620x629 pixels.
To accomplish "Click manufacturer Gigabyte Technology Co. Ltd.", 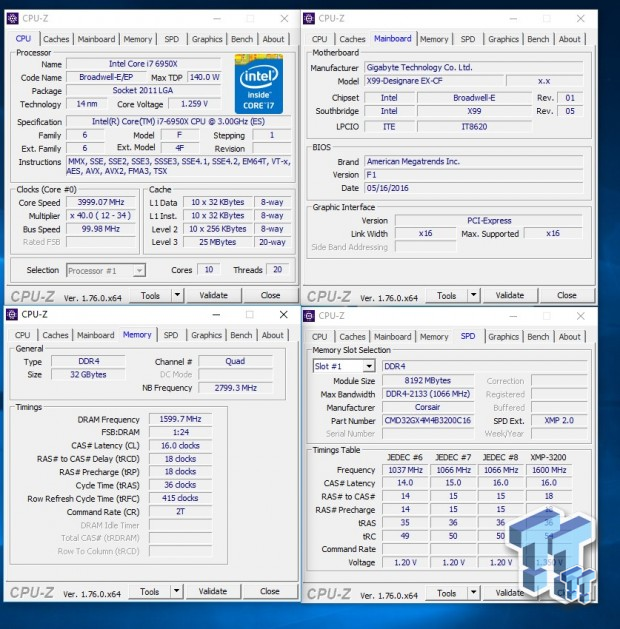I will [x=473, y=67].
